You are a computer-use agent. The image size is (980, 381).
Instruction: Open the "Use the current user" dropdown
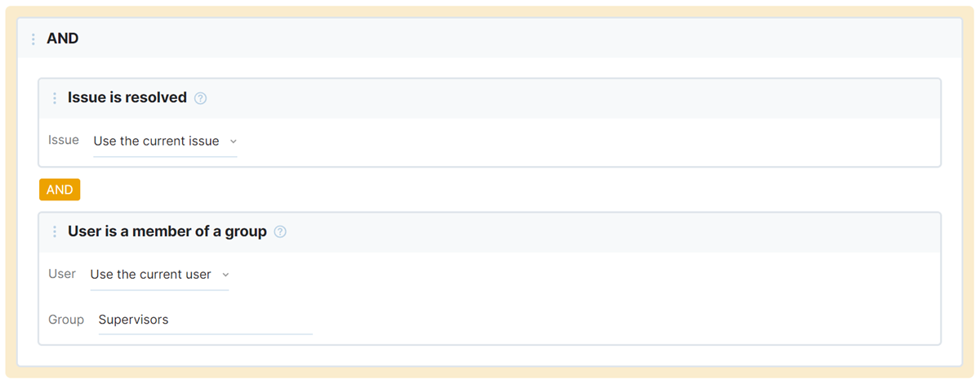[151, 275]
